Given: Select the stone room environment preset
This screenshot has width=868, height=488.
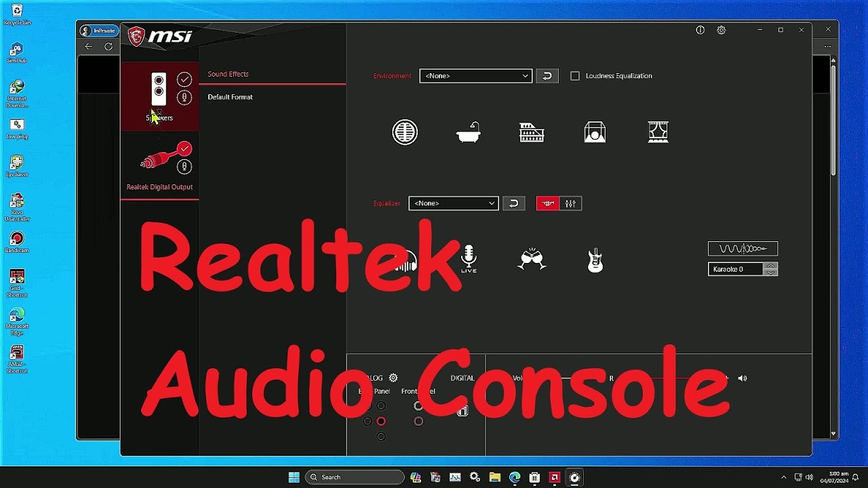Looking at the screenshot, I should point(594,131).
